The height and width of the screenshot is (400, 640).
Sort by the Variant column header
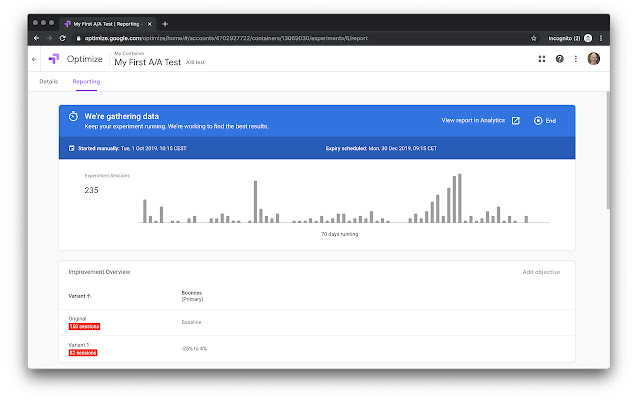click(79, 296)
